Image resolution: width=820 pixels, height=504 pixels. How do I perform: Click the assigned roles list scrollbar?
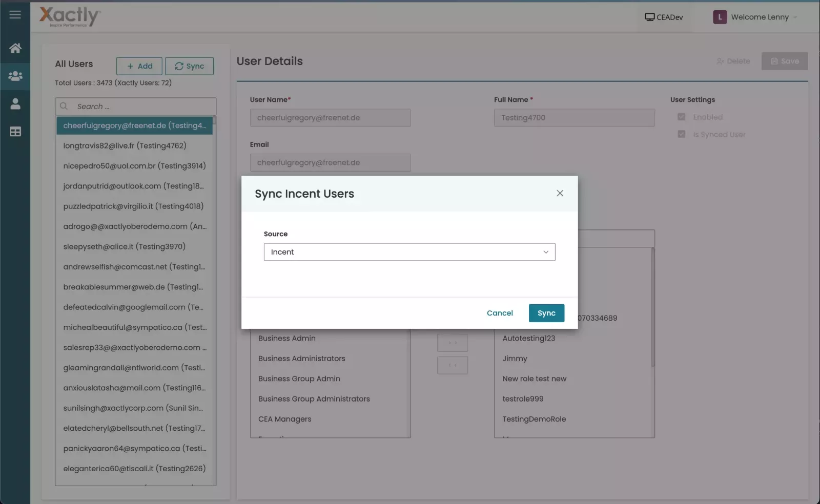pos(652,307)
